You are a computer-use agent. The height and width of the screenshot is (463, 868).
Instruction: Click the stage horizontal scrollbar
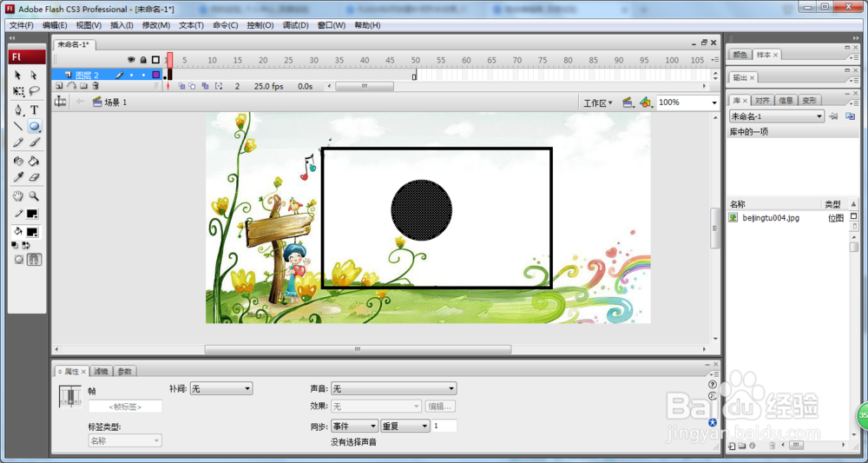coord(358,349)
